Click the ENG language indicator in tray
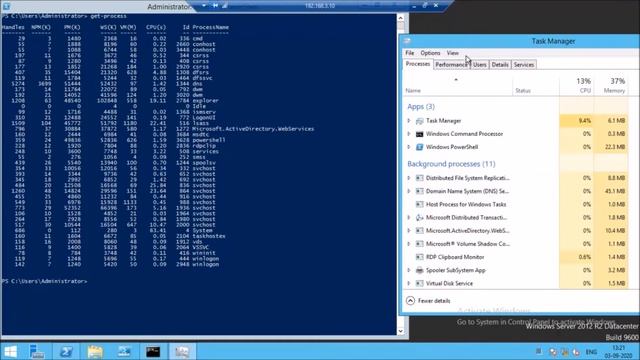Image resolution: width=640 pixels, height=360 pixels. [x=591, y=351]
